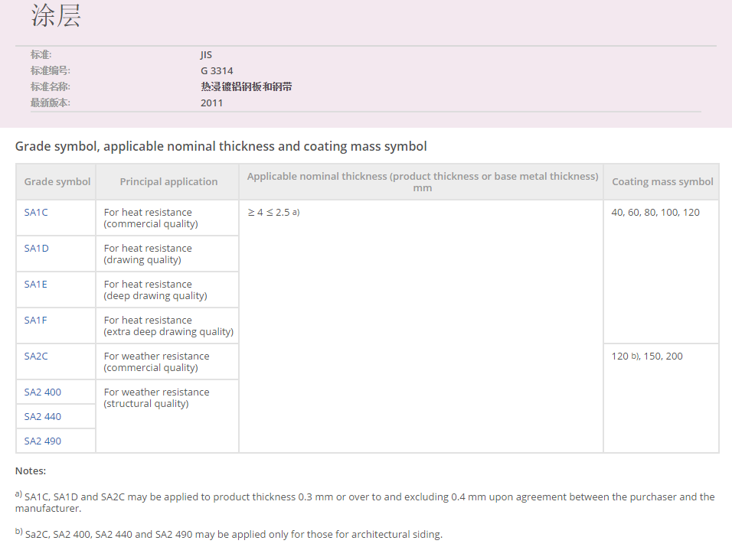This screenshot has height=560, width=732.
Task: Select the SA2 440 grade link
Action: [x=42, y=417]
